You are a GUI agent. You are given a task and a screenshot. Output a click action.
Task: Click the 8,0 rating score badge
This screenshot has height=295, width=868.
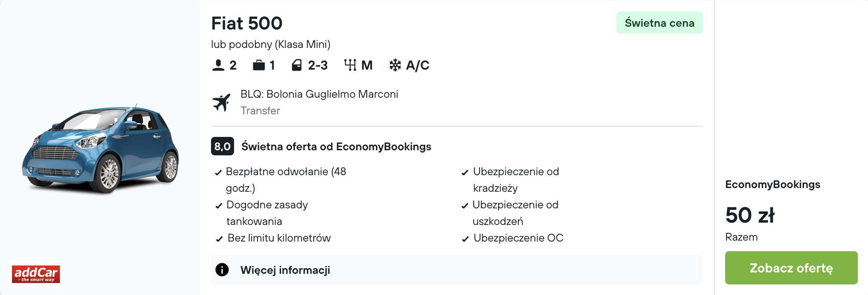(x=223, y=147)
